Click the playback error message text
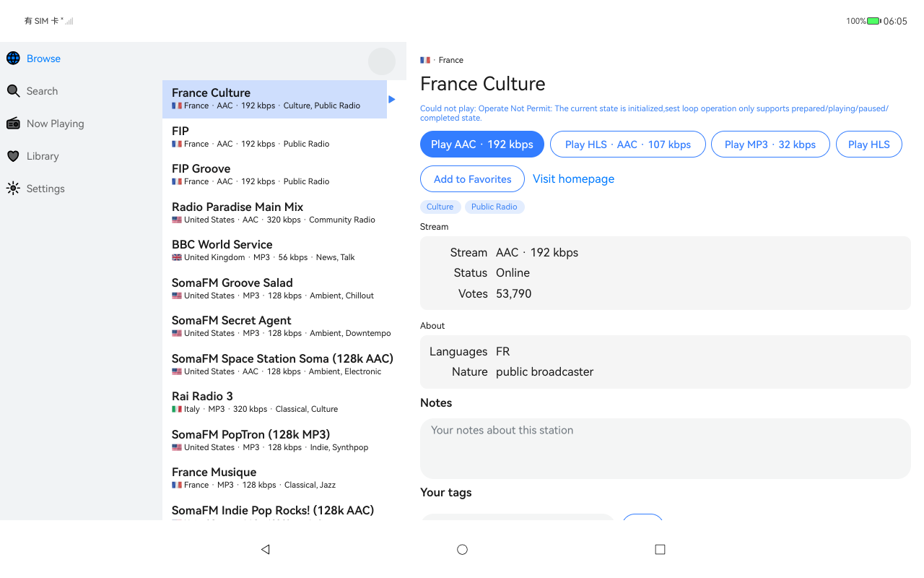The image size is (924, 578). click(655, 113)
